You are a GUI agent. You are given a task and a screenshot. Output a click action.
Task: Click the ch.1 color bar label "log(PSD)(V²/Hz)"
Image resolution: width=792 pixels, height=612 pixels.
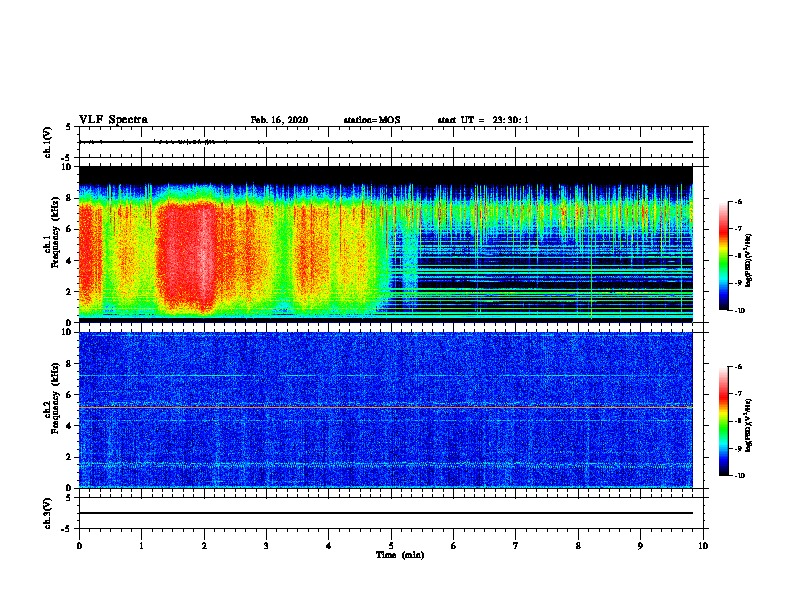pos(749,260)
